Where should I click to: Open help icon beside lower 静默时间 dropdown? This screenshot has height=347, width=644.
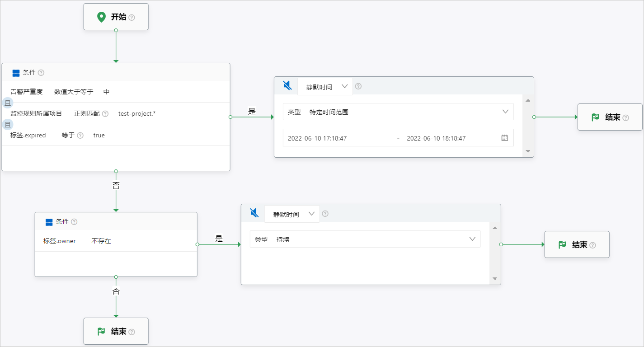click(x=325, y=214)
